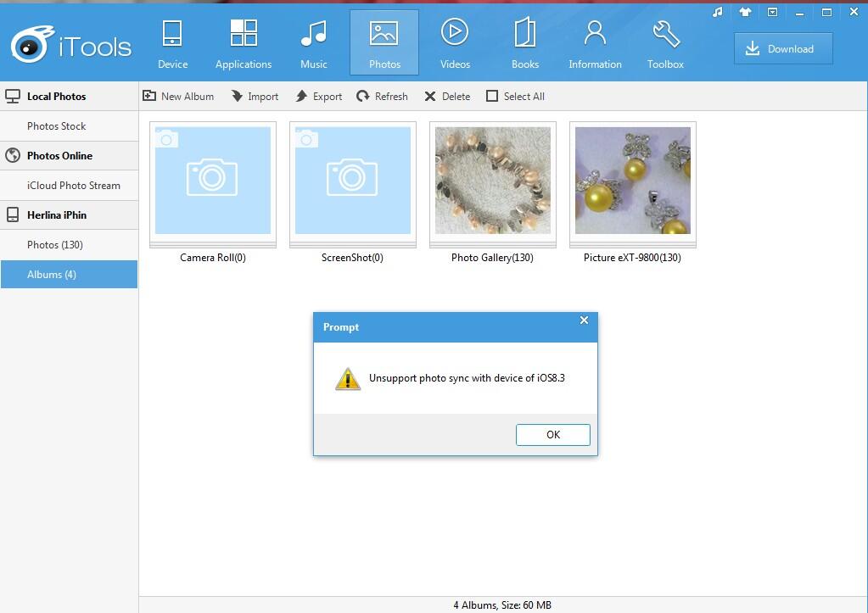This screenshot has width=868, height=613.
Task: Open Photos (130) in the sidebar
Action: pyautogui.click(x=70, y=244)
